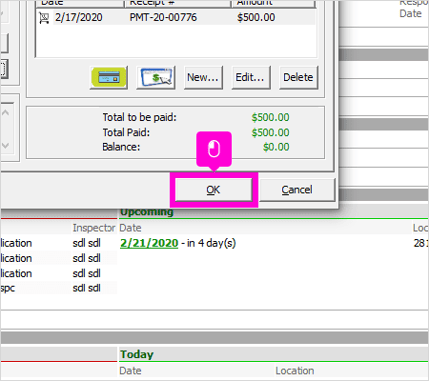Open the 2/21/2020 upcoming date link
Viewport: 429px width, 381px height.
149,243
